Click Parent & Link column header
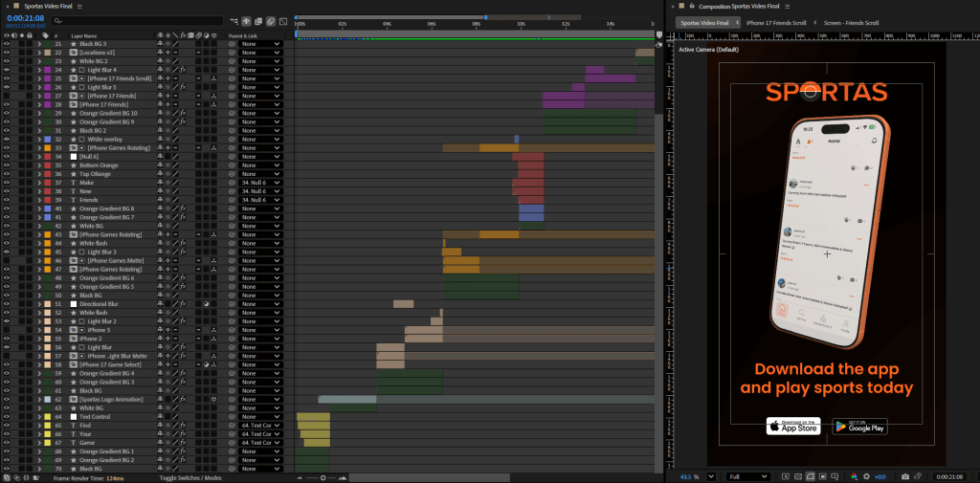This screenshot has height=483, width=980. pos(242,36)
